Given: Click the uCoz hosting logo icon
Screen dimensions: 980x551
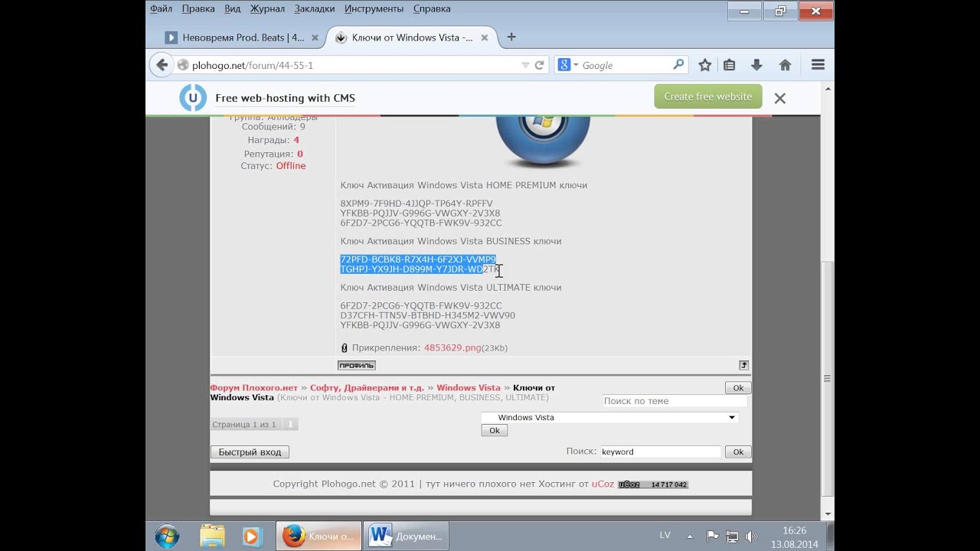Looking at the screenshot, I should 193,98.
